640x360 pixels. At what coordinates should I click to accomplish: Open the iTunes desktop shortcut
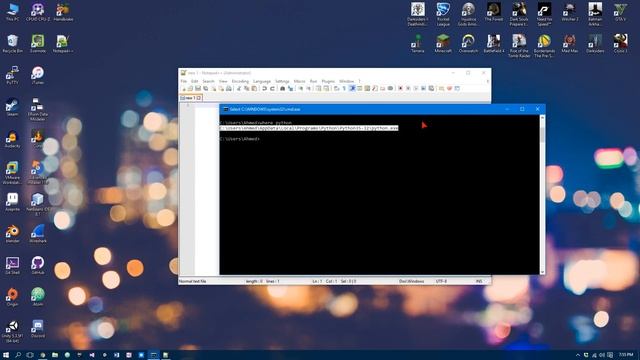(38, 76)
